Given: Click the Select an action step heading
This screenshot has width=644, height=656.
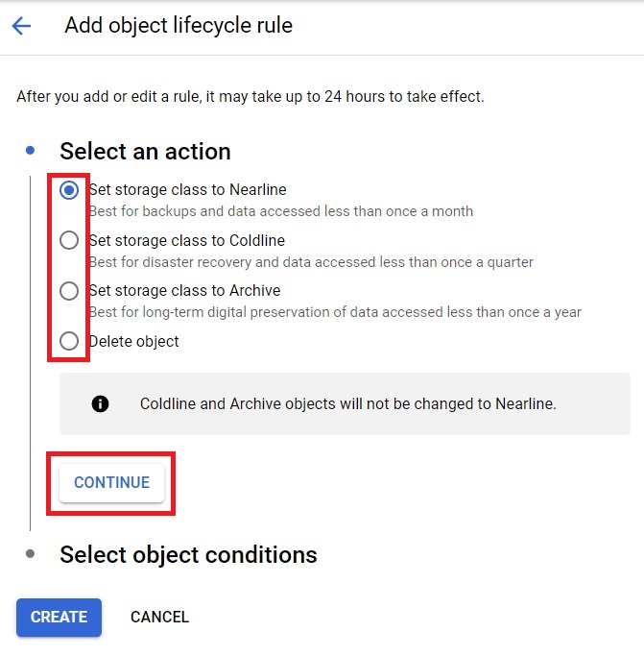Looking at the screenshot, I should [145, 151].
